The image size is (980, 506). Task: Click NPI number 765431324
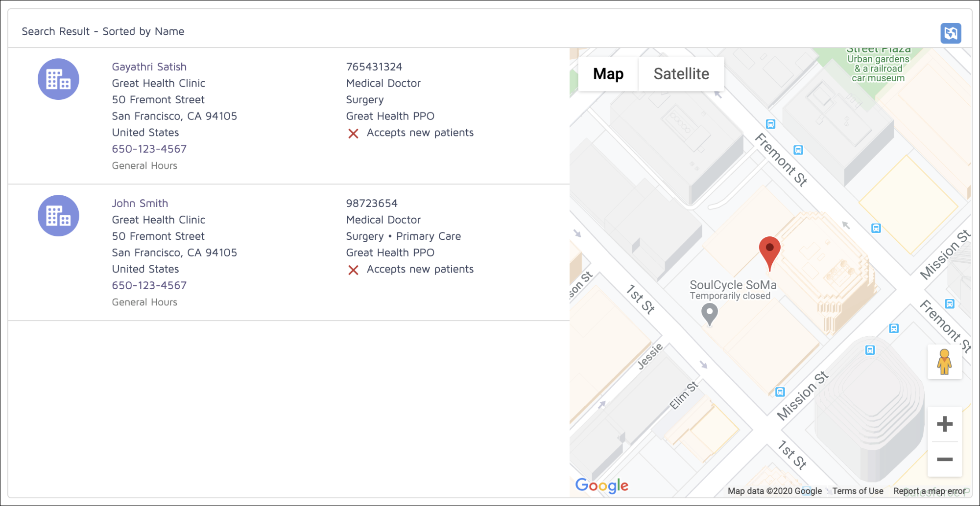(374, 67)
